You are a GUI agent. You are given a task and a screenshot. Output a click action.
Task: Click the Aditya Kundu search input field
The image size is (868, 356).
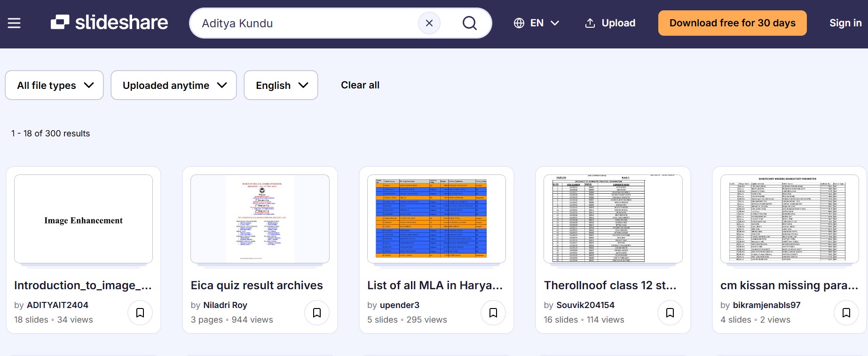[306, 23]
